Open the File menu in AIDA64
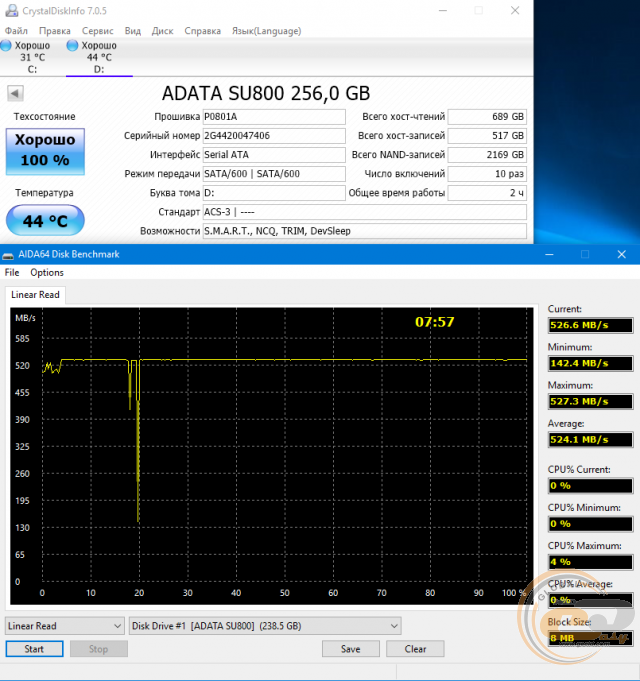Image resolution: width=640 pixels, height=681 pixels. [12, 272]
